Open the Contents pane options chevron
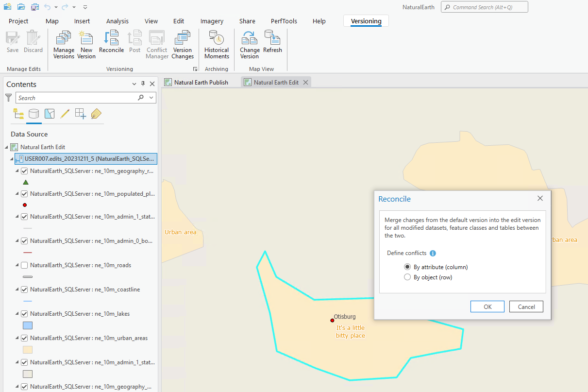Viewport: 588px width, 392px height. pyautogui.click(x=134, y=84)
